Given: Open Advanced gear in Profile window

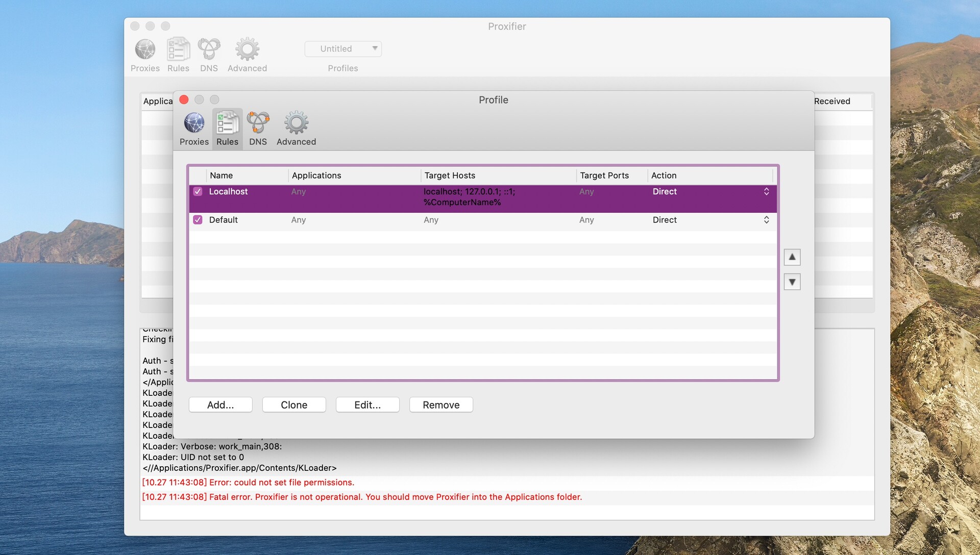Looking at the screenshot, I should [x=296, y=129].
